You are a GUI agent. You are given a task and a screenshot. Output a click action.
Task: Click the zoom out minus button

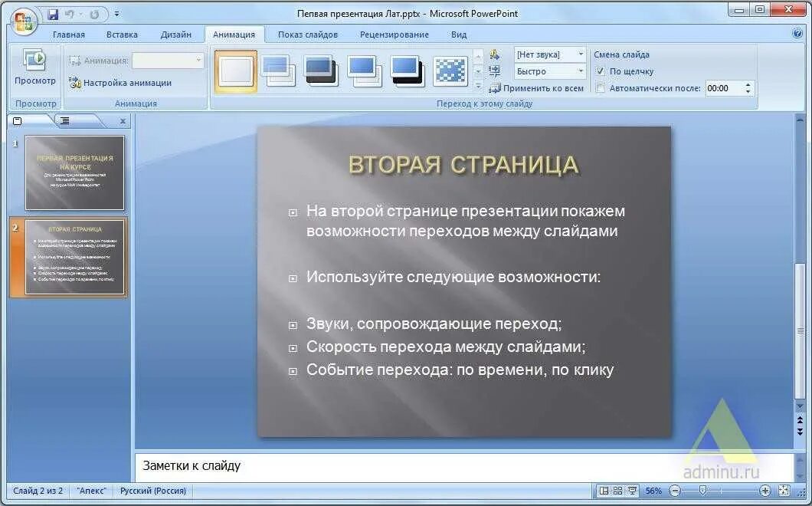675,491
